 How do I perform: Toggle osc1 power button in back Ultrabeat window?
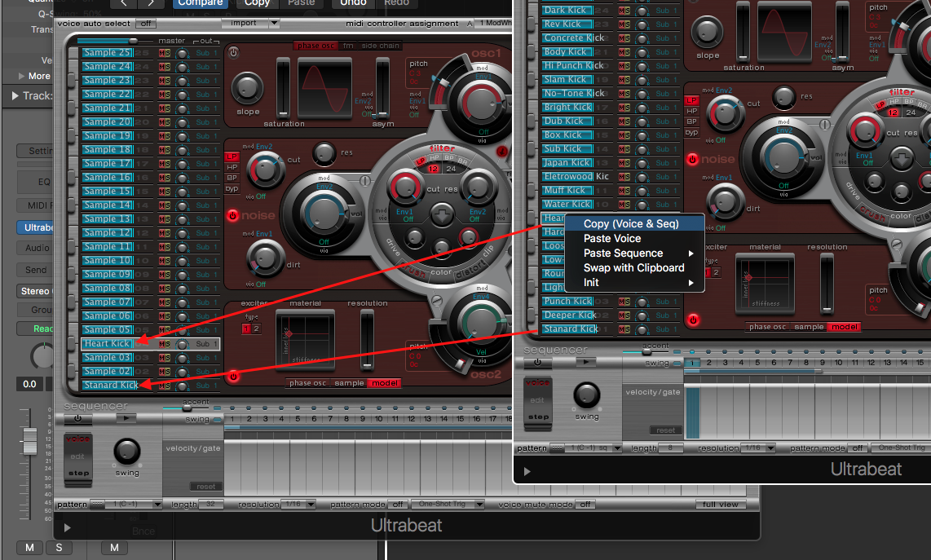point(234,52)
